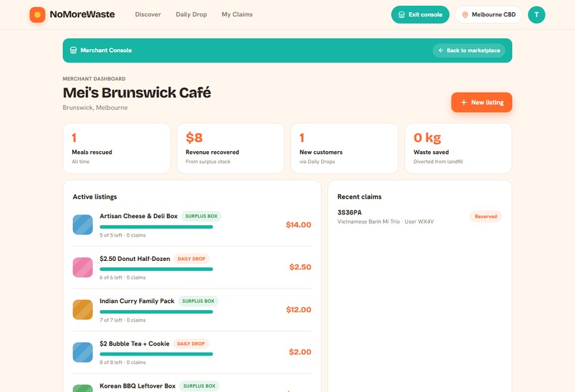Click '7 of 7 left · 0 claims' text

point(123,320)
